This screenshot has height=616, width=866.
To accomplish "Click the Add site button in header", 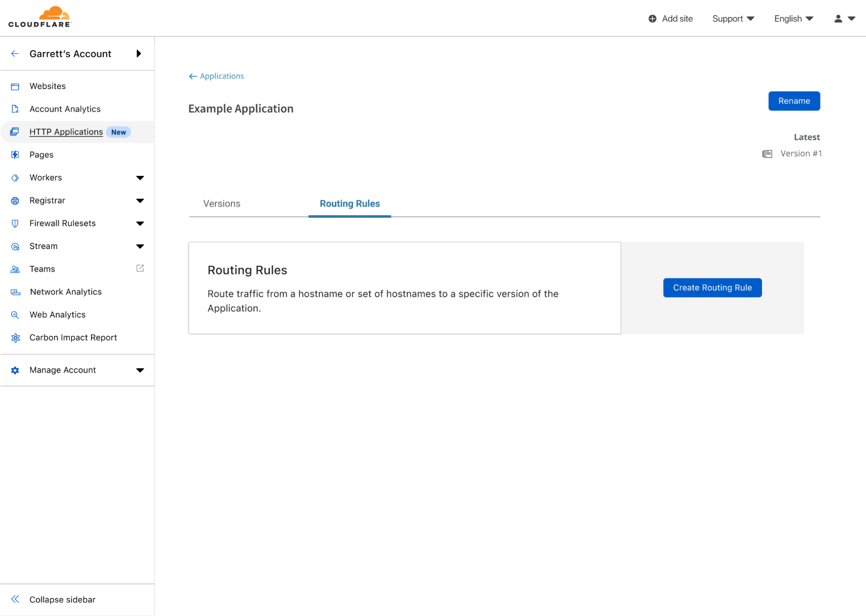I will pyautogui.click(x=671, y=18).
